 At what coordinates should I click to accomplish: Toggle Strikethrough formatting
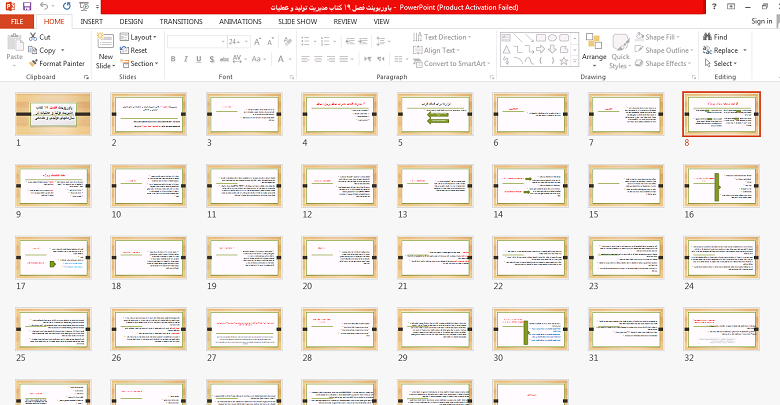tap(224, 59)
